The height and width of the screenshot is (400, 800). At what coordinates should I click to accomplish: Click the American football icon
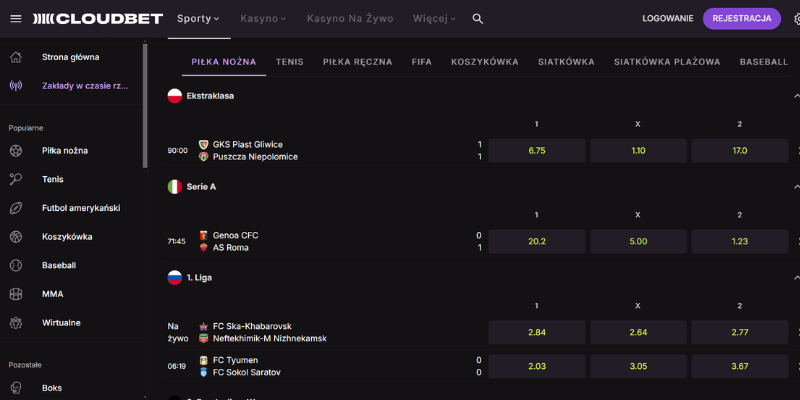point(16,208)
